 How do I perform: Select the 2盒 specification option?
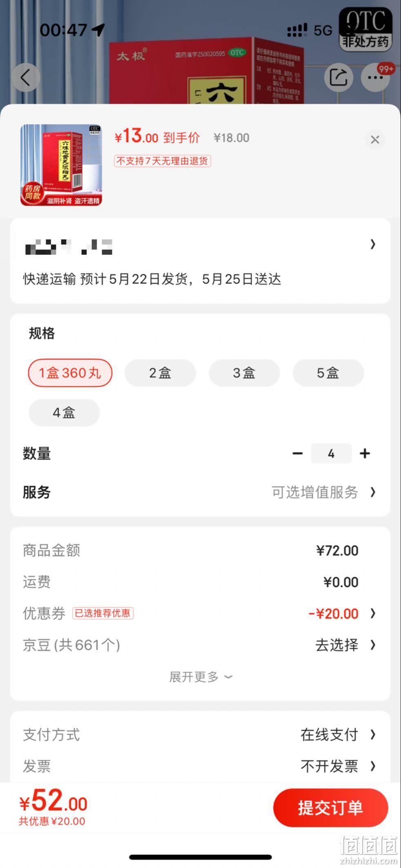(160, 373)
